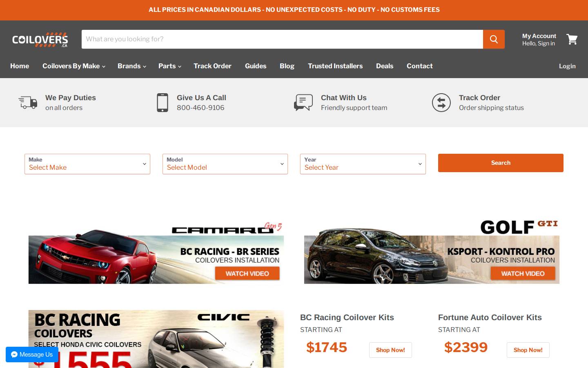Open the Contact page
This screenshot has height=368, width=588.
(419, 66)
